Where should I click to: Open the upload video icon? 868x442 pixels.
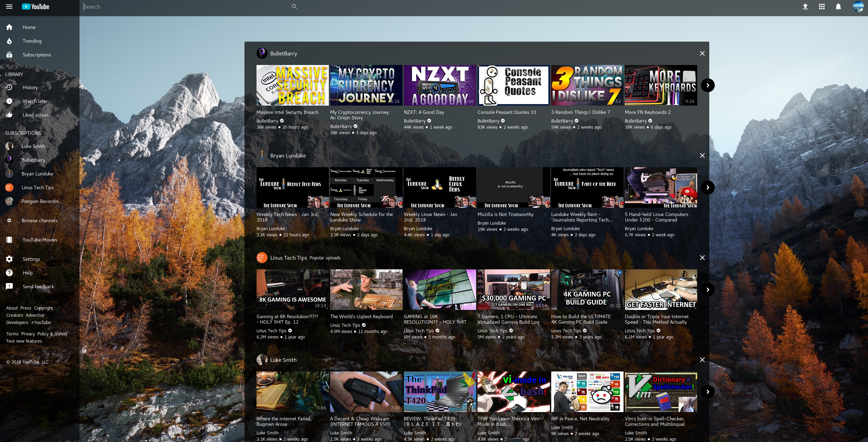pyautogui.click(x=805, y=7)
